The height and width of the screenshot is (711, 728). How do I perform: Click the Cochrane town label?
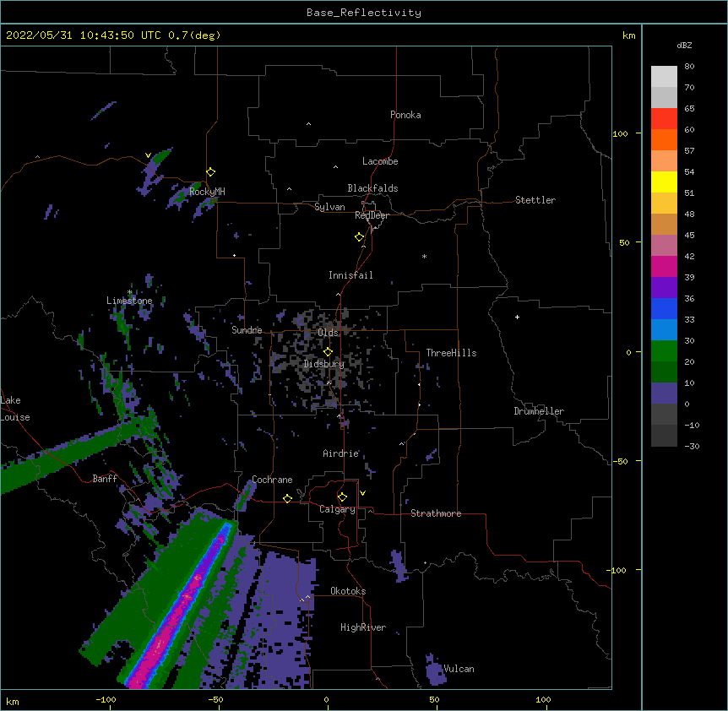tap(272, 480)
